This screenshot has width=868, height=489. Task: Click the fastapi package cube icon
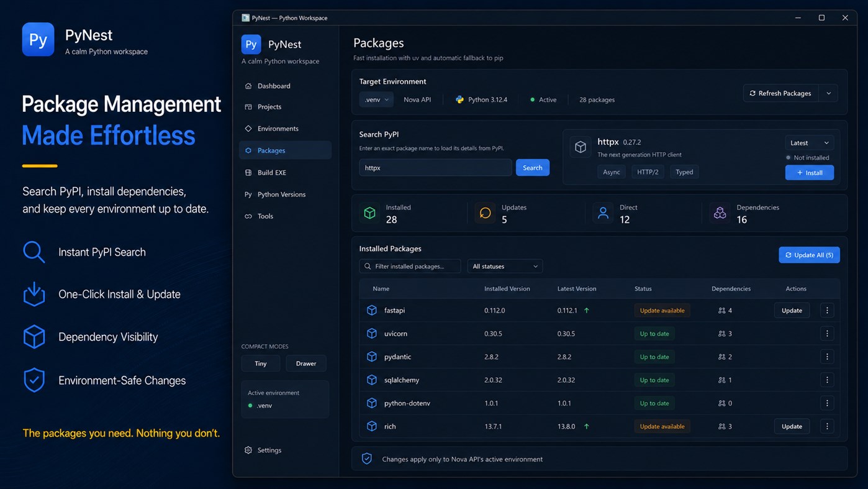pyautogui.click(x=372, y=310)
